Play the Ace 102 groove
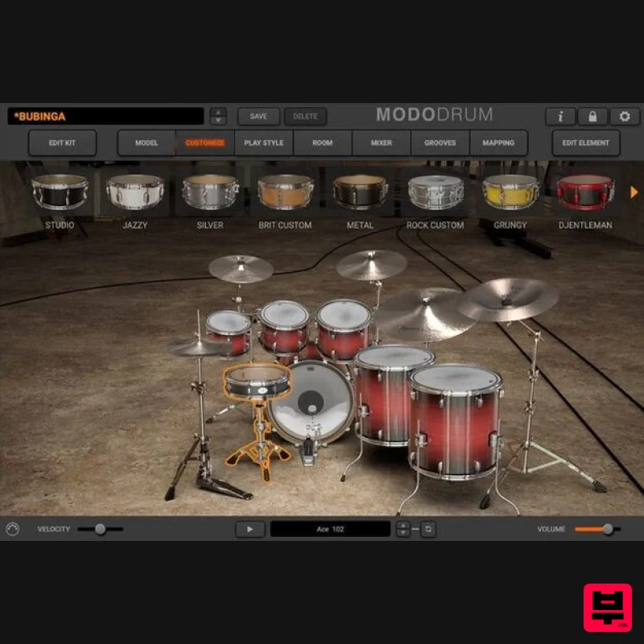 click(x=250, y=529)
